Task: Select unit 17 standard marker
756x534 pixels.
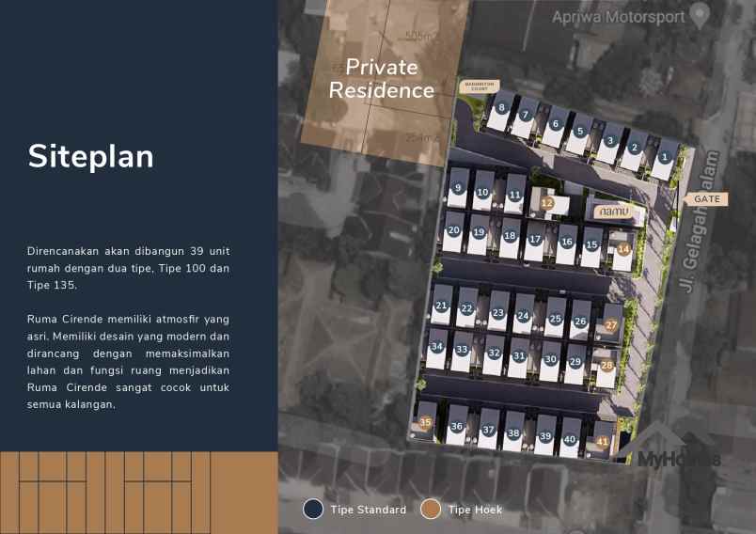Action: pos(535,240)
